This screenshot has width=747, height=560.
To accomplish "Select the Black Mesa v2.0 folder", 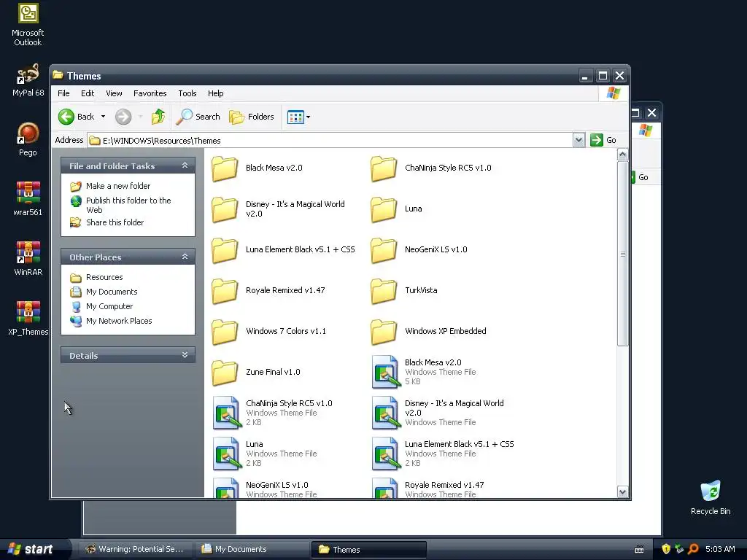I will coord(258,168).
